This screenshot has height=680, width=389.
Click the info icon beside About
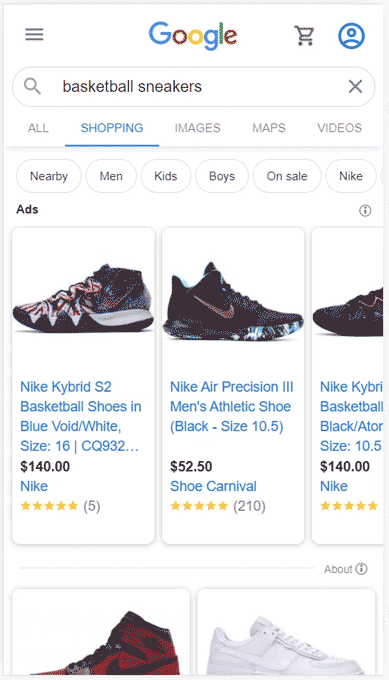point(361,569)
